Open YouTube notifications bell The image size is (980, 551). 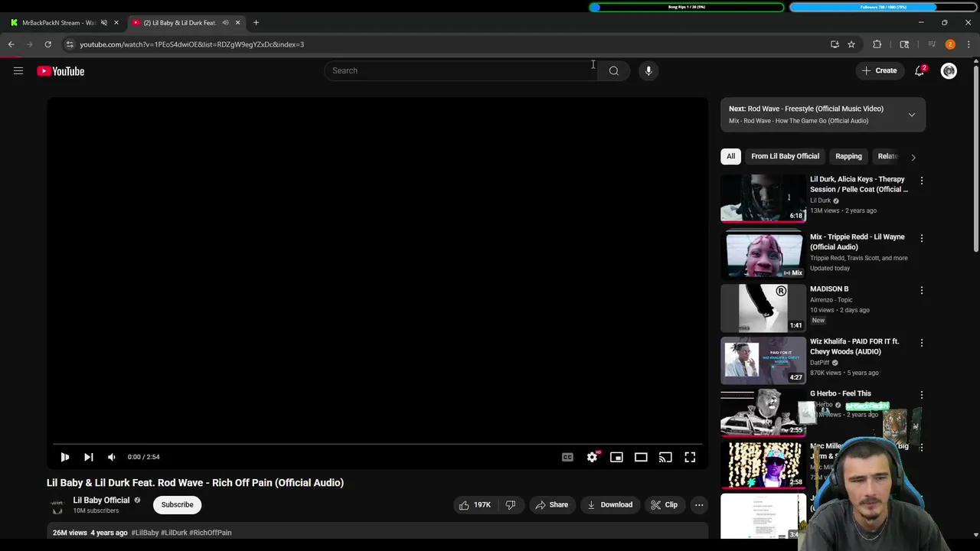click(x=920, y=70)
